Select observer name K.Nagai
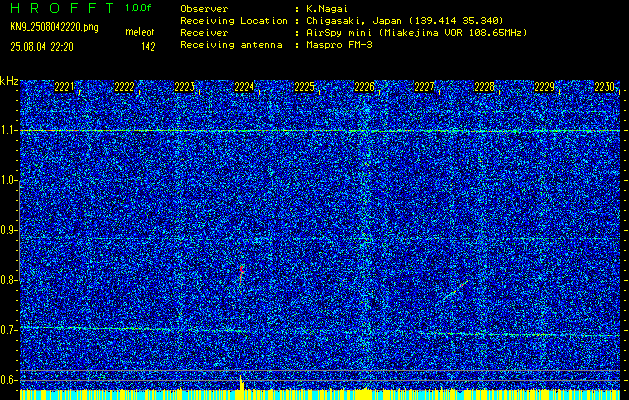This screenshot has height=400, width=629. click(x=327, y=8)
